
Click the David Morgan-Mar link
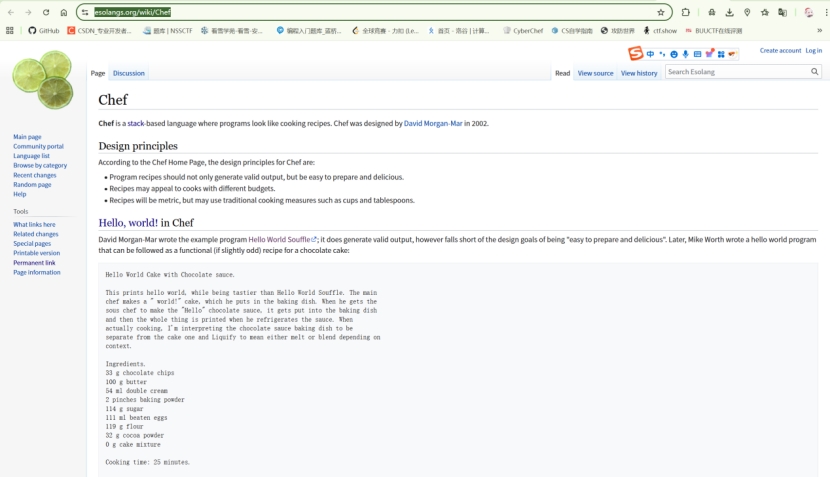(432, 123)
